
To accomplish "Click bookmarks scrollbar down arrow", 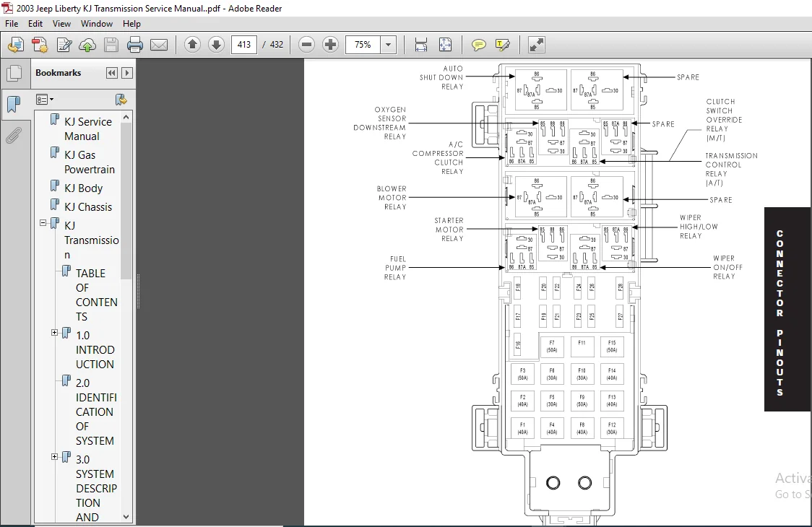I will tap(126, 517).
